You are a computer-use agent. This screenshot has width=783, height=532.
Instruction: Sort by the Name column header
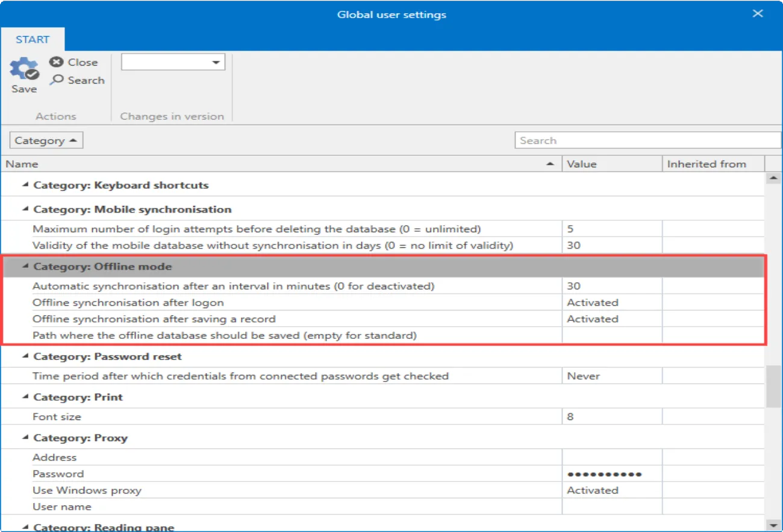[x=281, y=164]
